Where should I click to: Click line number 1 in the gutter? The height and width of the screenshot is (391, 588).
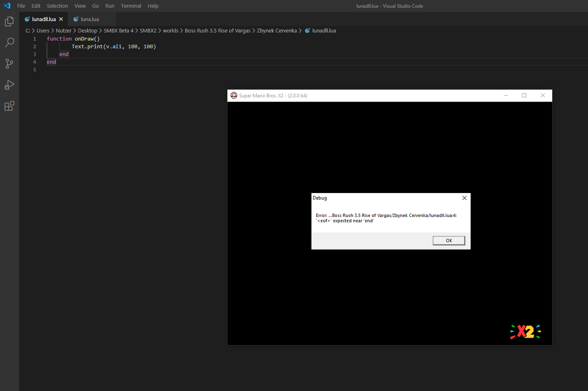pyautogui.click(x=35, y=38)
